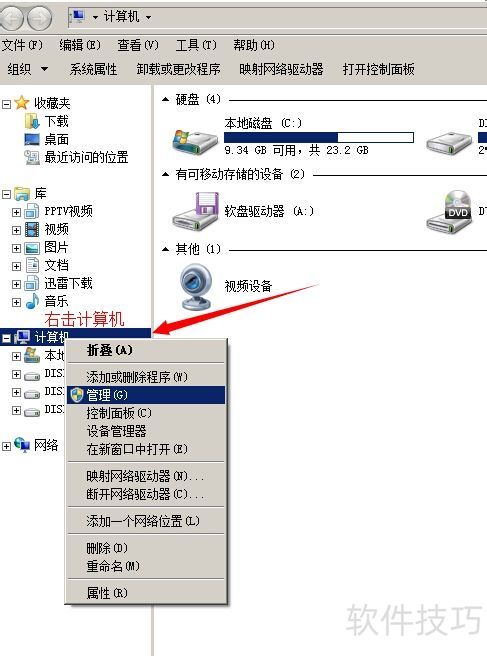
Task: Click the back navigation arrow button
Action: pos(11,18)
